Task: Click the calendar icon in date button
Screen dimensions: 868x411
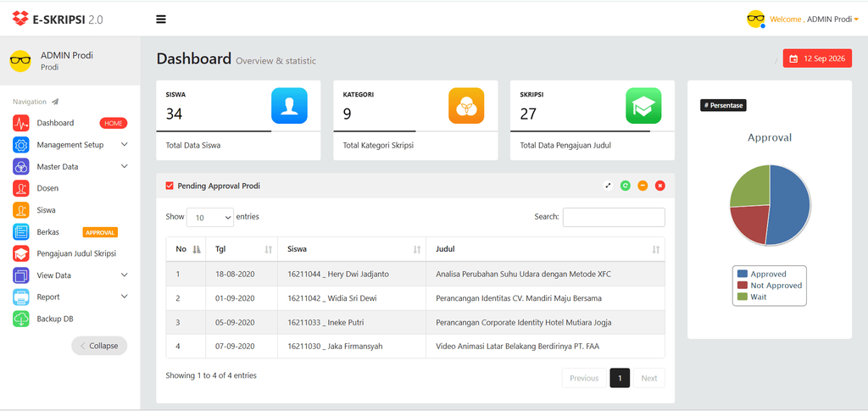Action: [793, 58]
